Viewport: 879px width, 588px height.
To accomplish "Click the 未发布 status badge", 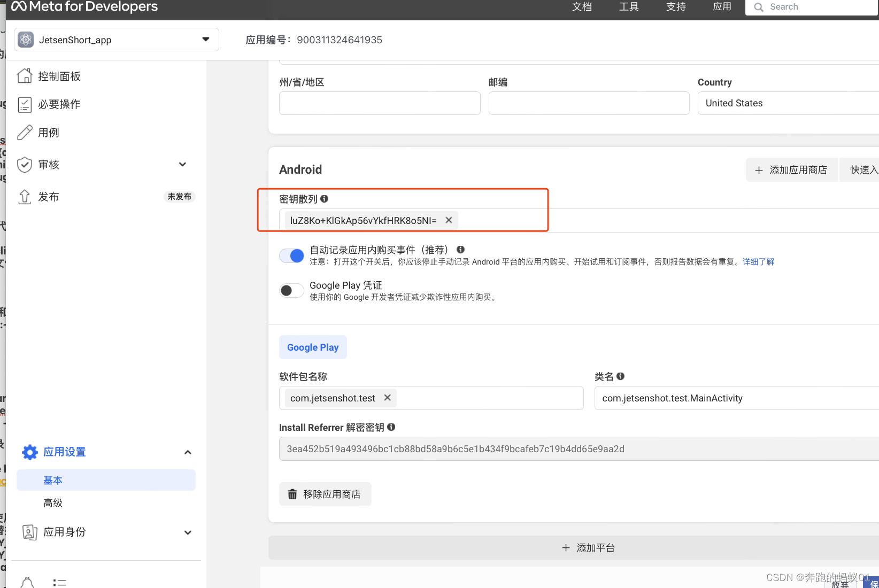I will pyautogui.click(x=179, y=197).
